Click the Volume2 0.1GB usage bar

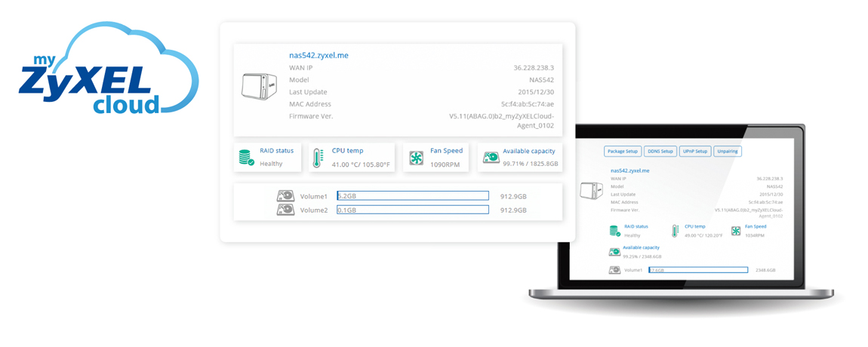[x=413, y=210]
